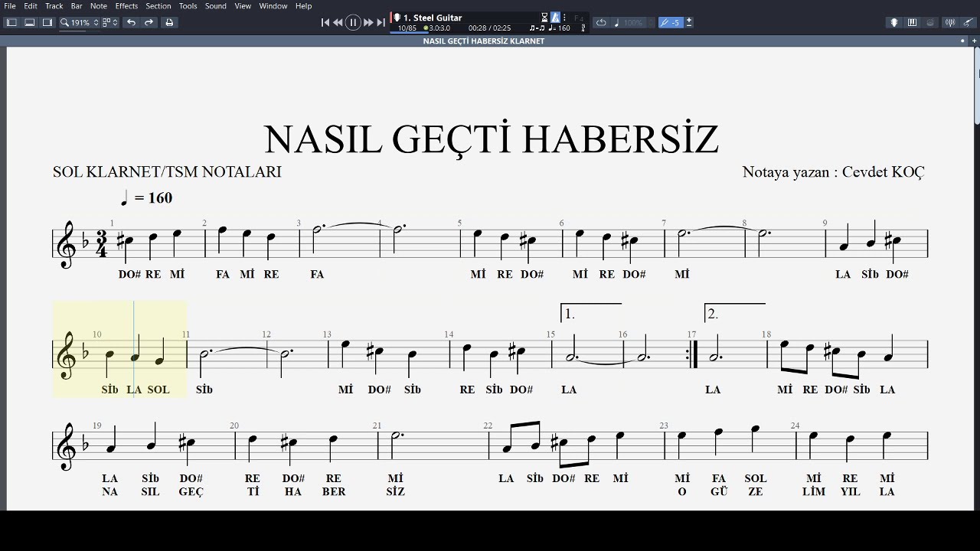The image size is (980, 551).
Task: Click the score title NASIL GEÇTİ HABERSİZ
Action: click(491, 139)
